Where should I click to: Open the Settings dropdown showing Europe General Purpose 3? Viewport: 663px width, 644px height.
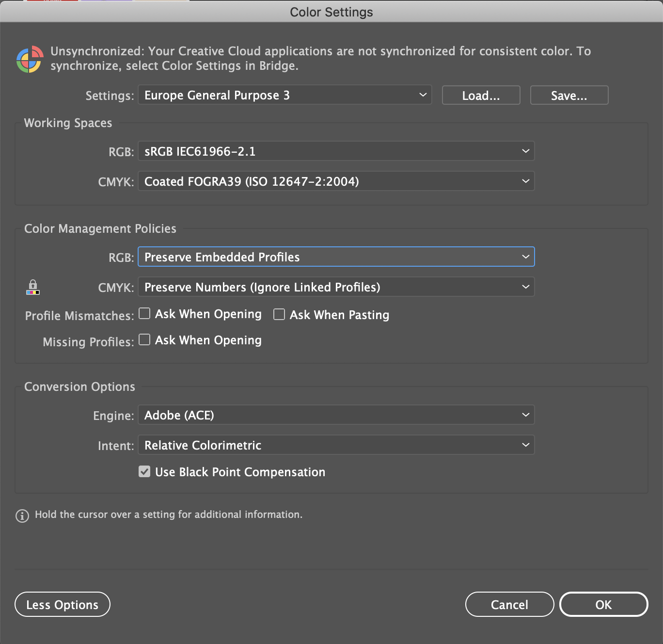(284, 95)
